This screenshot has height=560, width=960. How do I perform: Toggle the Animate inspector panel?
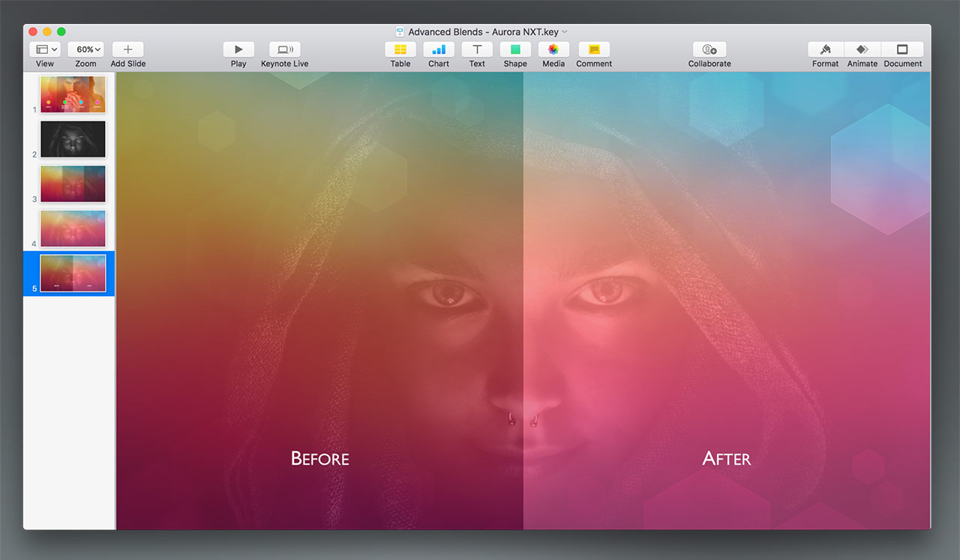(862, 49)
